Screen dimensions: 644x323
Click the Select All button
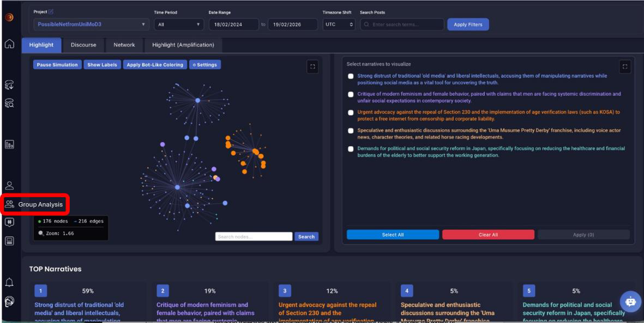tap(393, 235)
